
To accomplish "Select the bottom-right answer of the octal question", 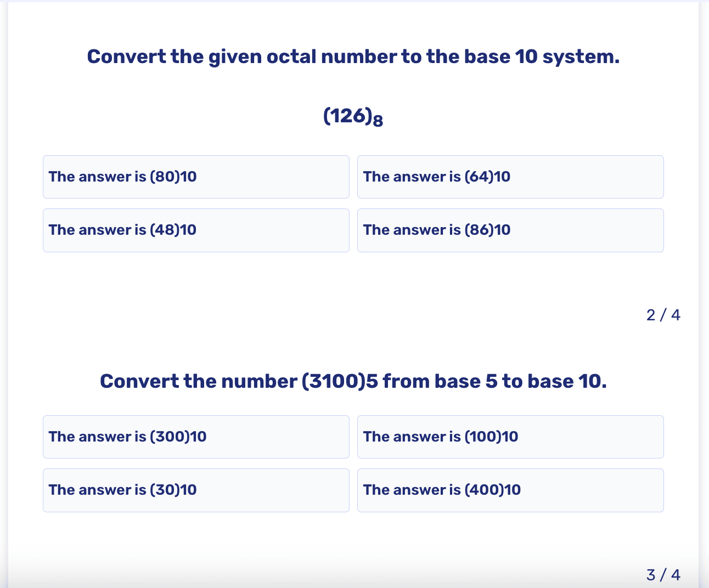I will [x=510, y=230].
